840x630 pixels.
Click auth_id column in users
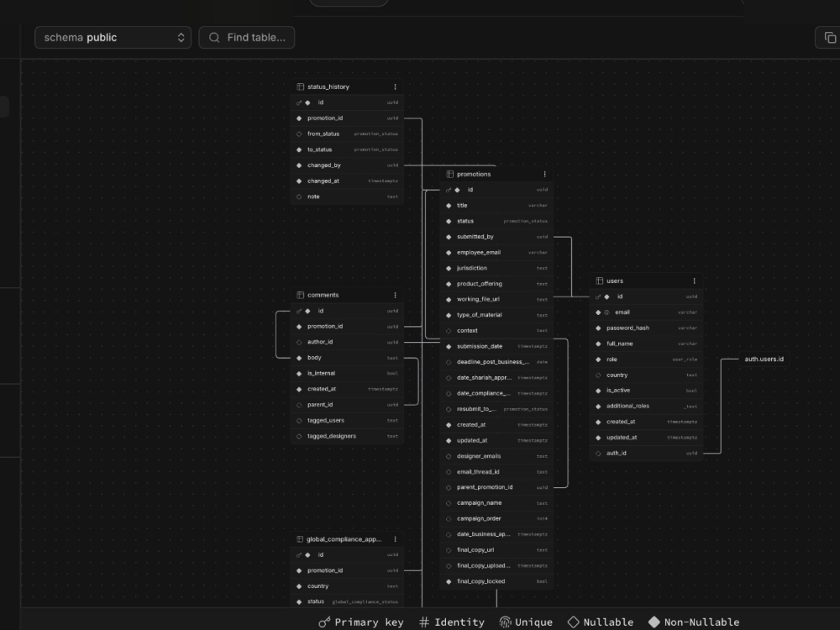[646, 454]
